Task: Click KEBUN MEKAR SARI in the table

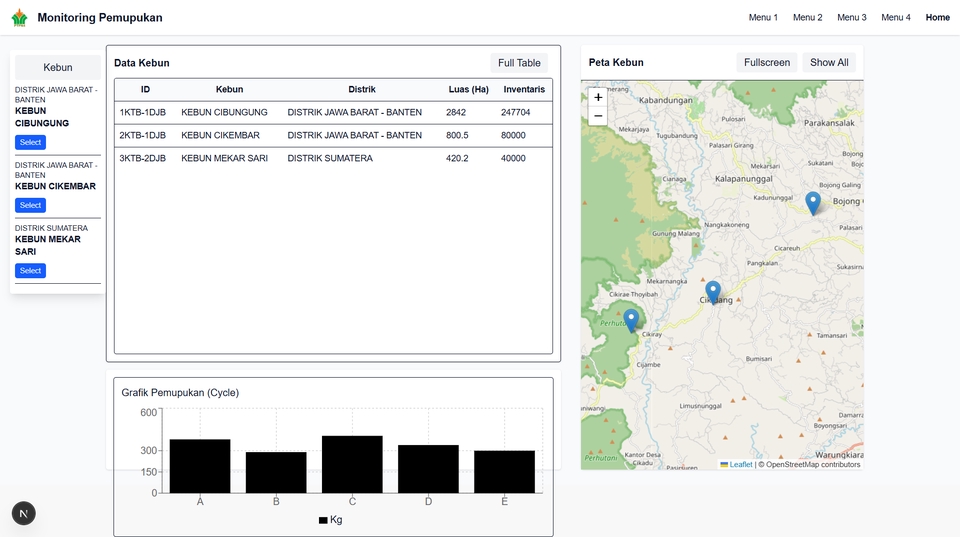Action: pyautogui.click(x=225, y=159)
